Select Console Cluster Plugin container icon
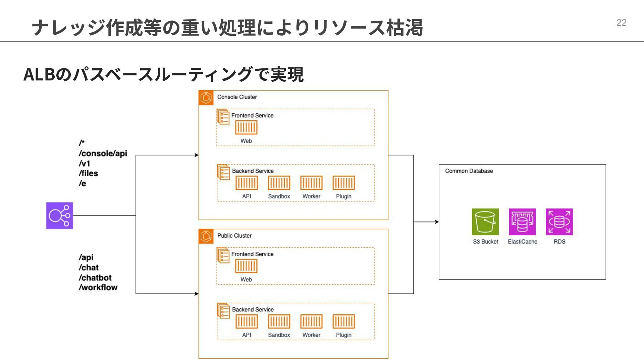 343,183
